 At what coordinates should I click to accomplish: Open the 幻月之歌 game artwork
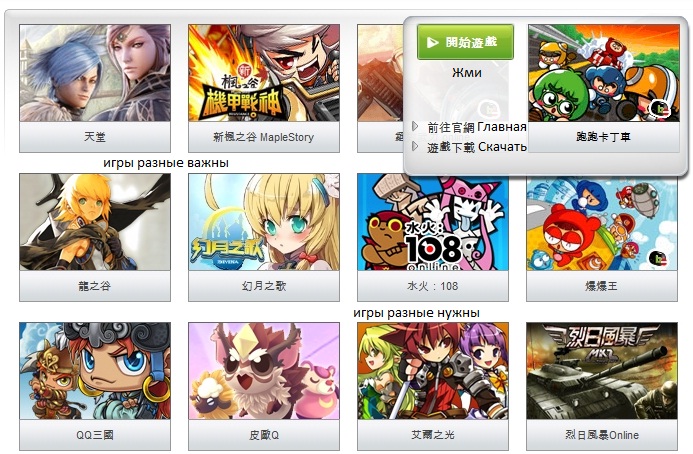click(264, 222)
